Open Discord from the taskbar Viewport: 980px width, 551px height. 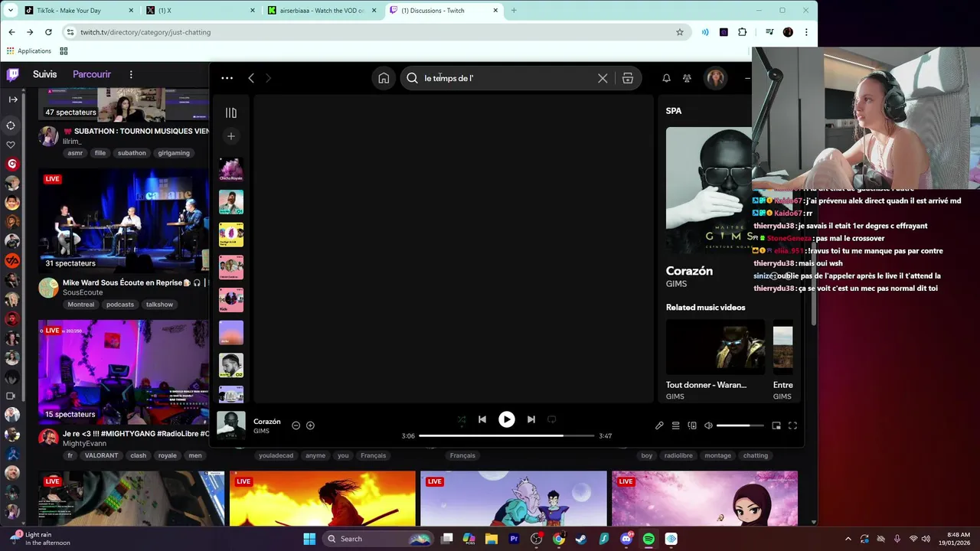click(x=626, y=539)
